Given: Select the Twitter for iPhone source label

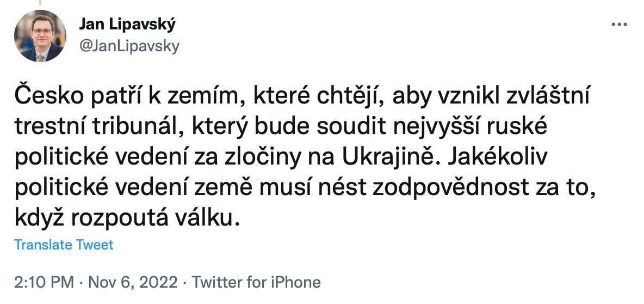Looking at the screenshot, I should 256,282.
